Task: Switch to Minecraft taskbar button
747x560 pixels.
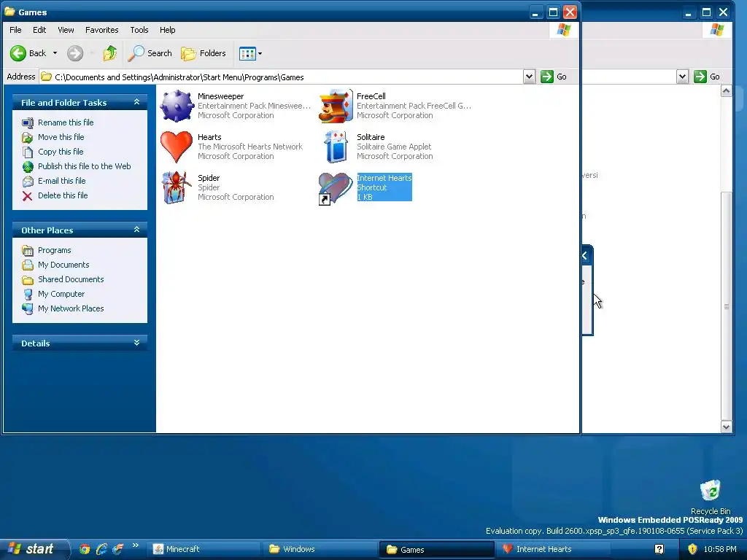Action: click(x=204, y=549)
